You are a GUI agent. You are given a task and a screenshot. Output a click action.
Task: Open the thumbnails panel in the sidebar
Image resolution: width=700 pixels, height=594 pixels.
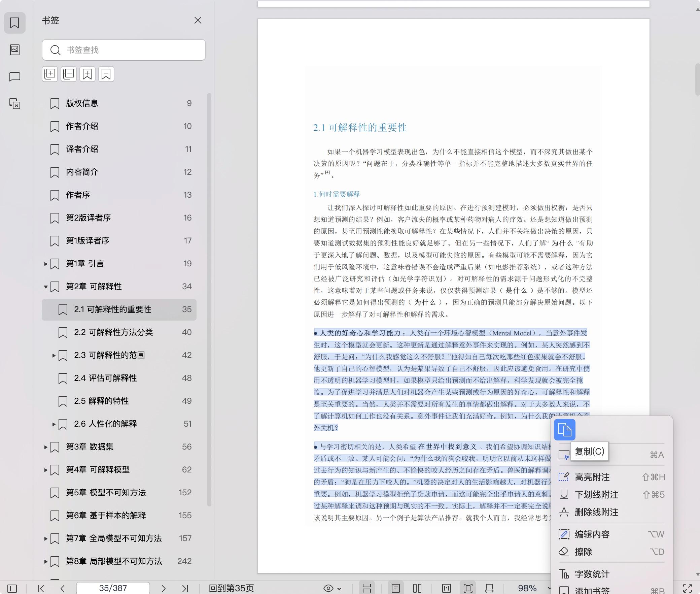pos(15,50)
